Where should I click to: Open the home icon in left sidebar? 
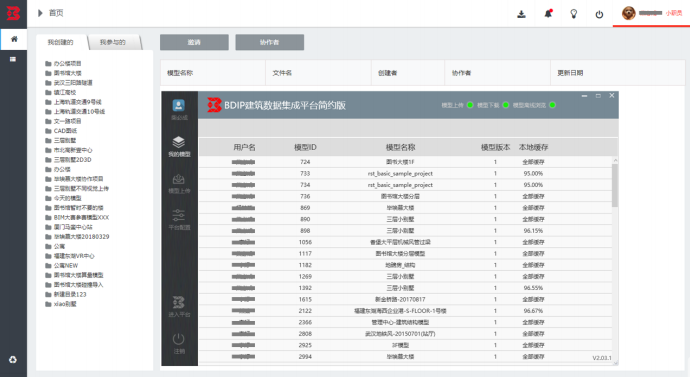point(14,39)
